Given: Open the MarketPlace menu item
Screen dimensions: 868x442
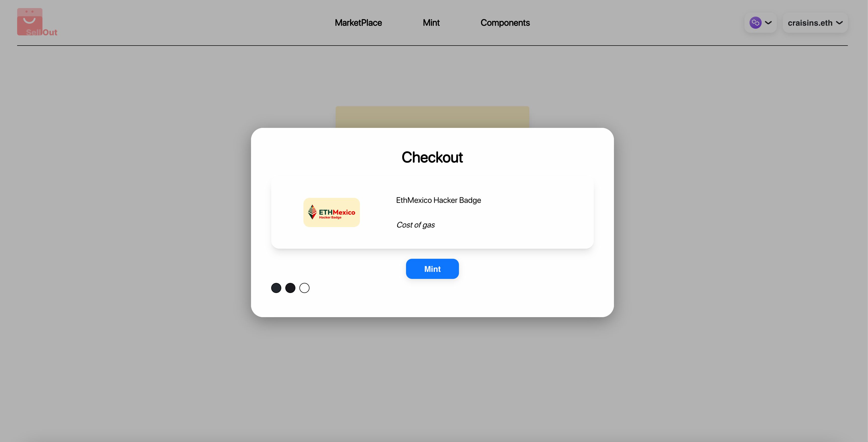Looking at the screenshot, I should point(358,23).
